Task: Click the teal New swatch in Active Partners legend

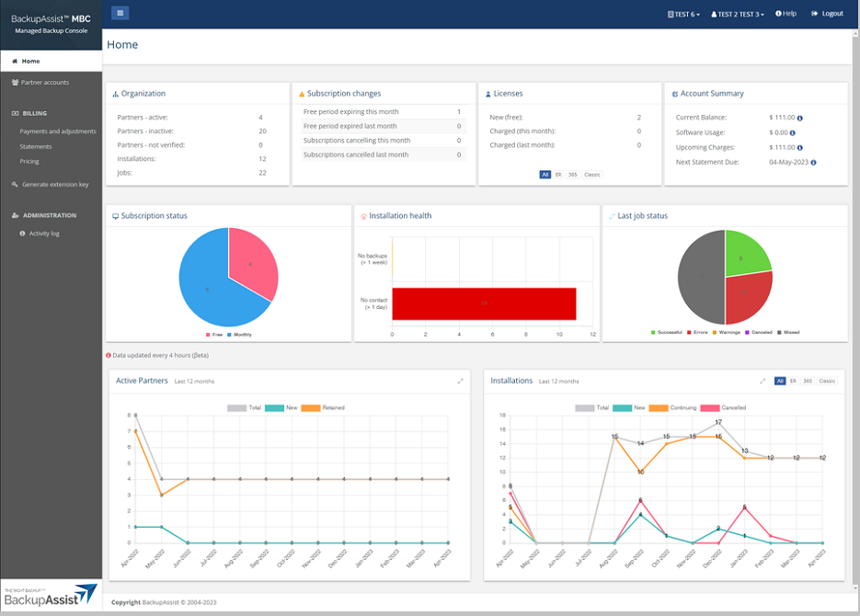Action: (274, 407)
